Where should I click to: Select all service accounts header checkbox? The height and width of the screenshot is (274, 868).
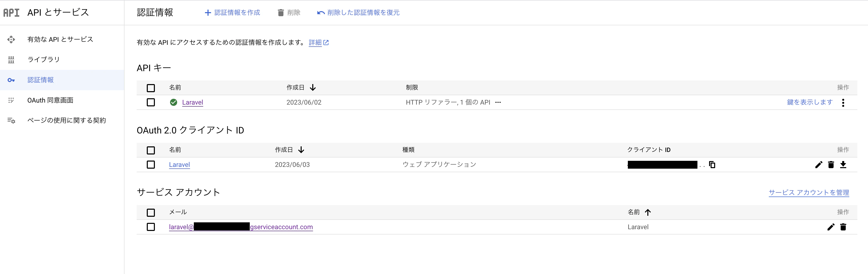point(151,213)
